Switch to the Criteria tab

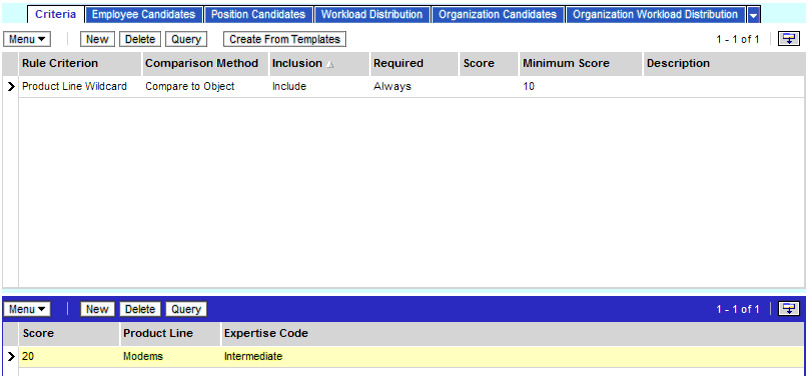point(56,14)
